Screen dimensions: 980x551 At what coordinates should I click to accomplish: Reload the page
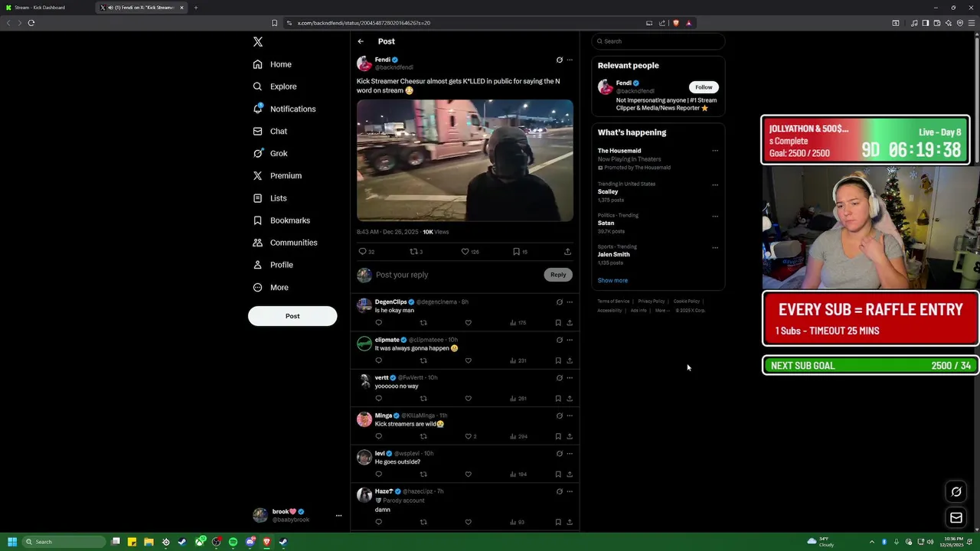click(31, 23)
